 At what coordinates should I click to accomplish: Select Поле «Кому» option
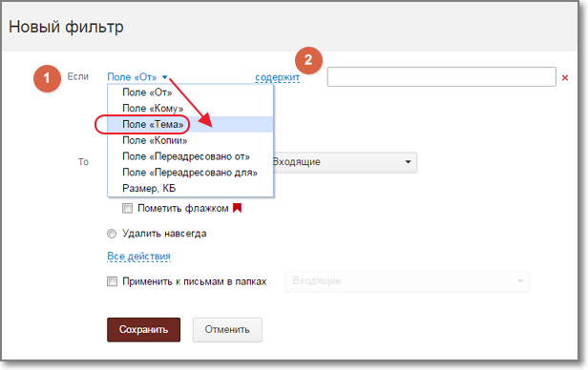point(191,108)
